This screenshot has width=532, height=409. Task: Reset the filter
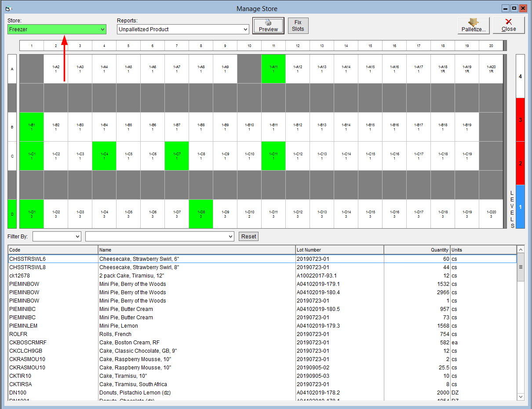tap(248, 237)
